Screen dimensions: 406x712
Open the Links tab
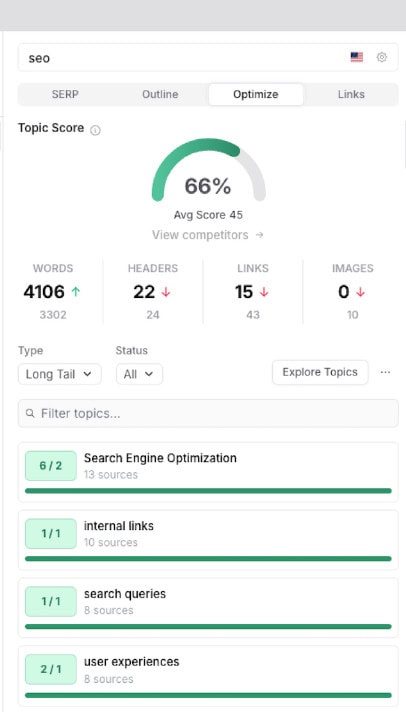(x=351, y=94)
